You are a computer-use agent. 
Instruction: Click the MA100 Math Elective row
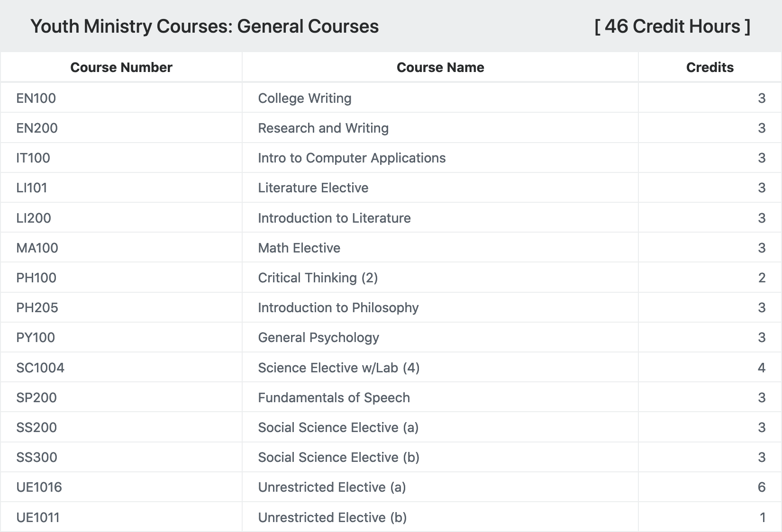391,248
